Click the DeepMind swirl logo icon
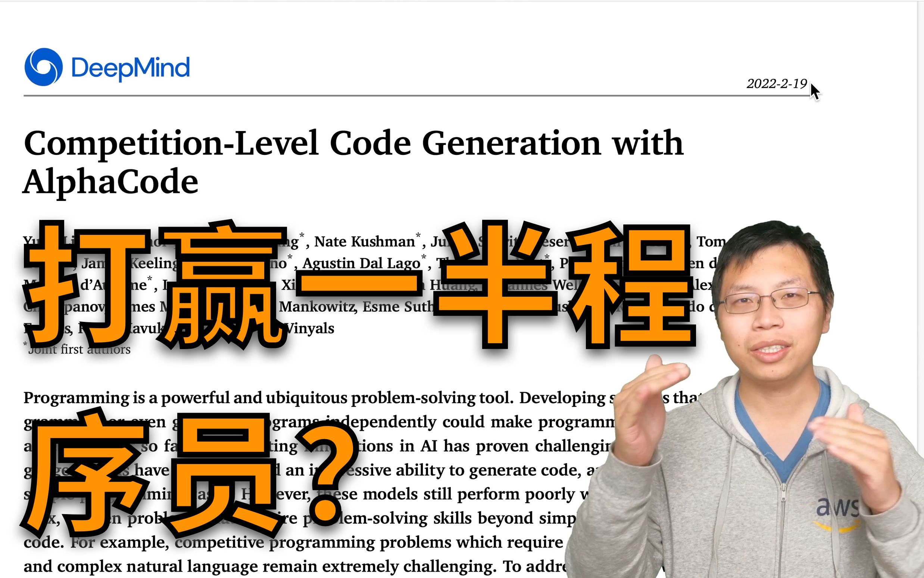This screenshot has height=578, width=924. tap(44, 67)
